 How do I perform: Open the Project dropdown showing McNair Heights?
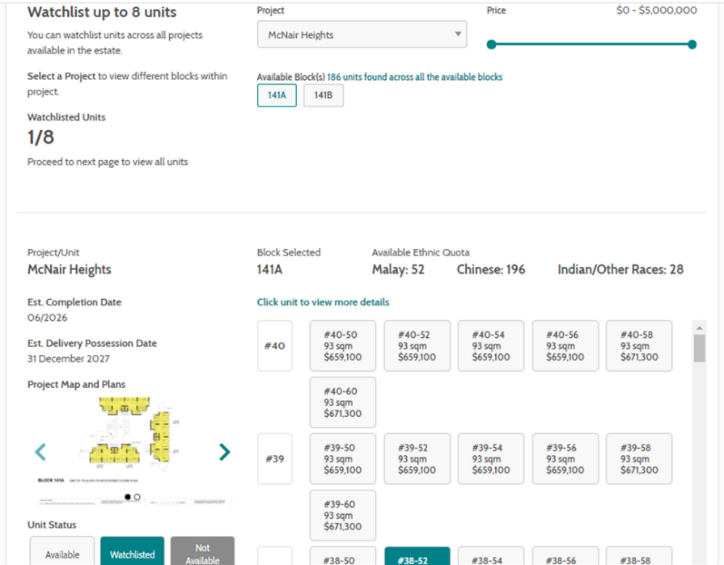click(x=362, y=35)
